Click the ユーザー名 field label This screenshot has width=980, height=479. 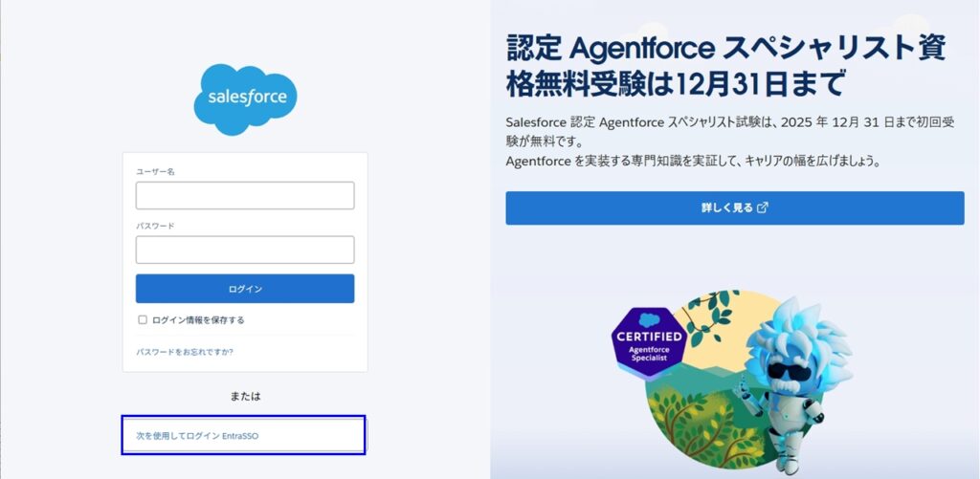[x=155, y=171]
